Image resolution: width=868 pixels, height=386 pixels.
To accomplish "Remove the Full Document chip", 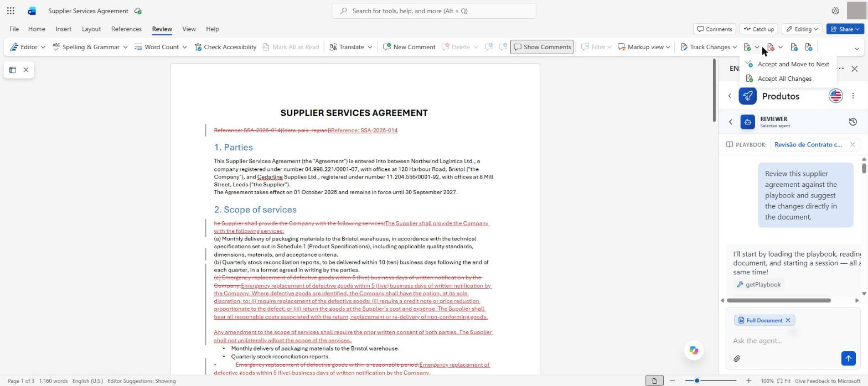I will [x=788, y=320].
